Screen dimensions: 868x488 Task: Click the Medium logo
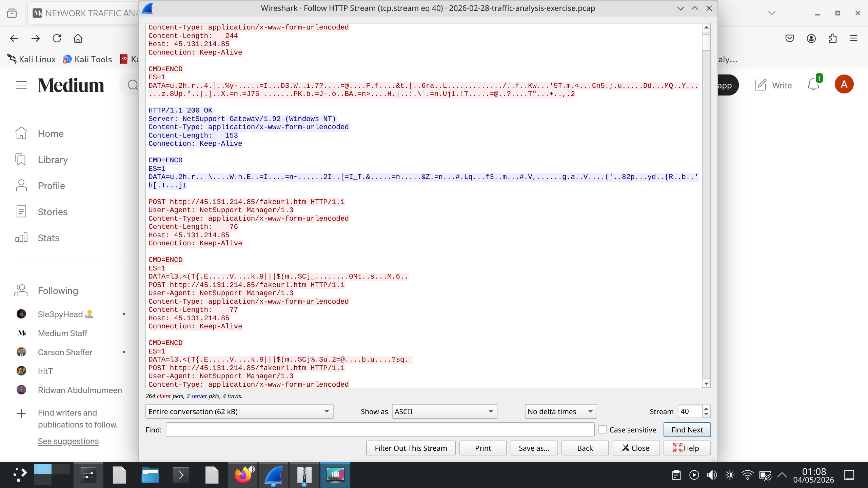tap(71, 85)
